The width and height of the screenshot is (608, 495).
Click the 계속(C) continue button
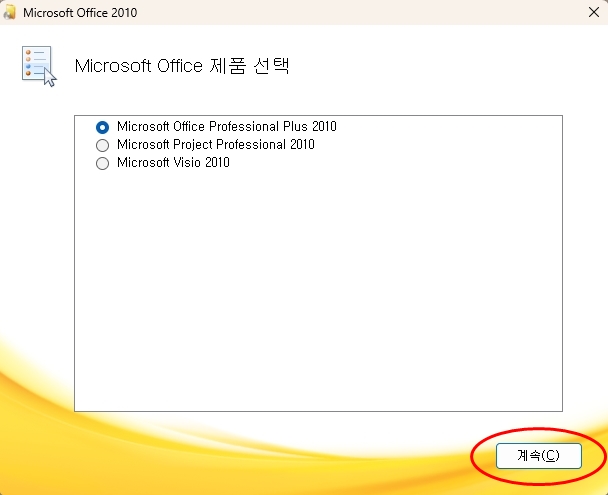click(x=538, y=455)
